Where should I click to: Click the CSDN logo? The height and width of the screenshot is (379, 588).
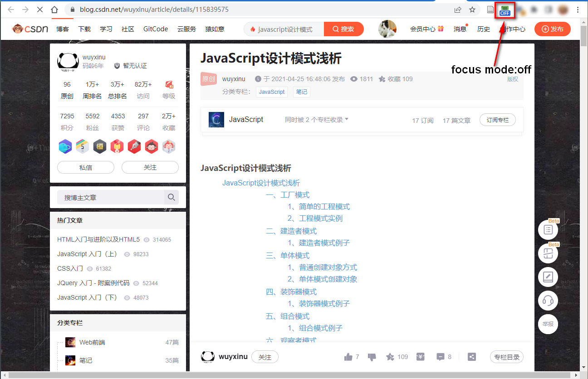click(30, 29)
